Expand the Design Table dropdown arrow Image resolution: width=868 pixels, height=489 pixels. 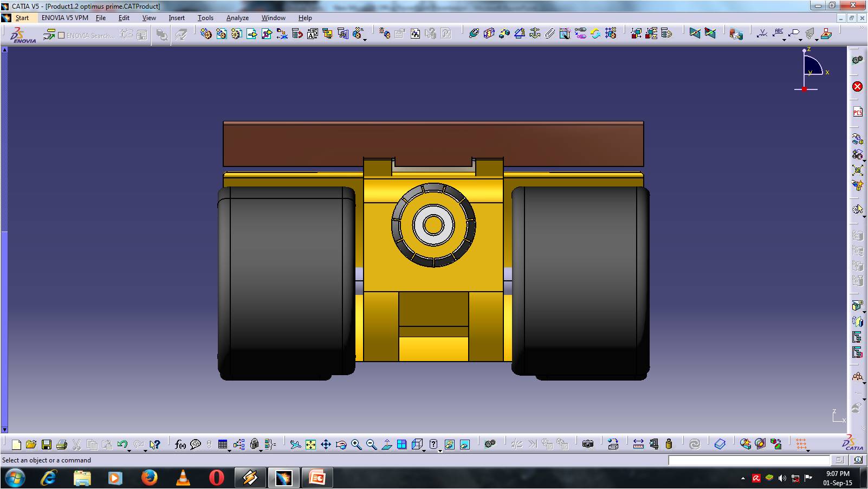click(x=230, y=450)
